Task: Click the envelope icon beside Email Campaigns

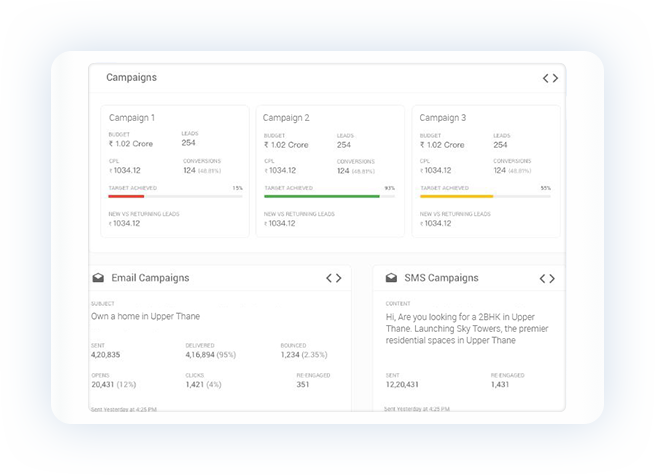Action: click(x=98, y=278)
